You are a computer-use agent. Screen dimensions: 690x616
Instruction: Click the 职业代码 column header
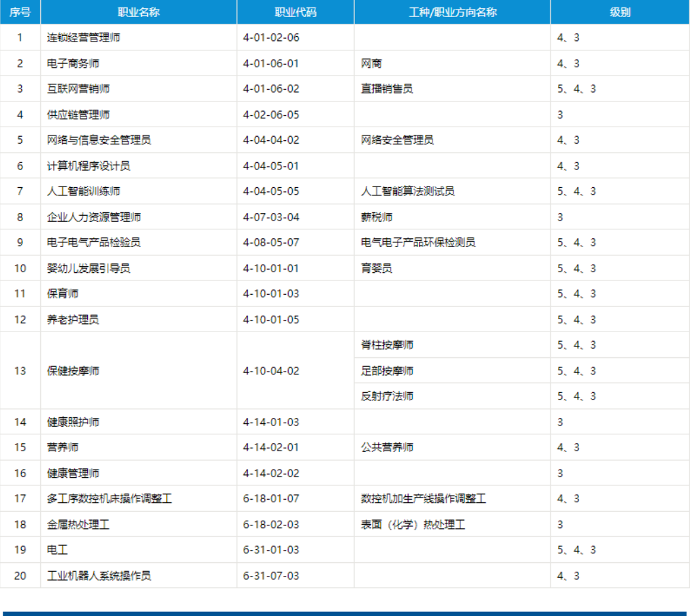click(295, 12)
